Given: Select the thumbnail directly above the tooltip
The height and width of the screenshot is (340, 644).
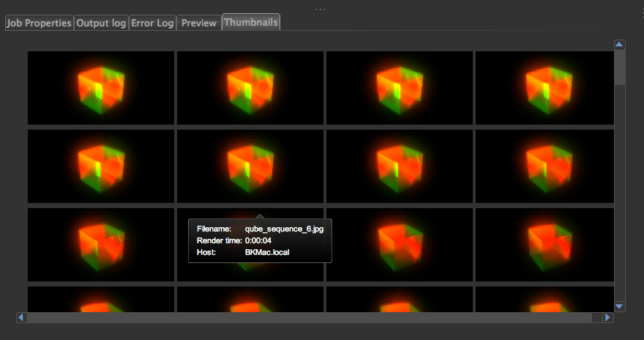Looking at the screenshot, I should click(x=250, y=166).
